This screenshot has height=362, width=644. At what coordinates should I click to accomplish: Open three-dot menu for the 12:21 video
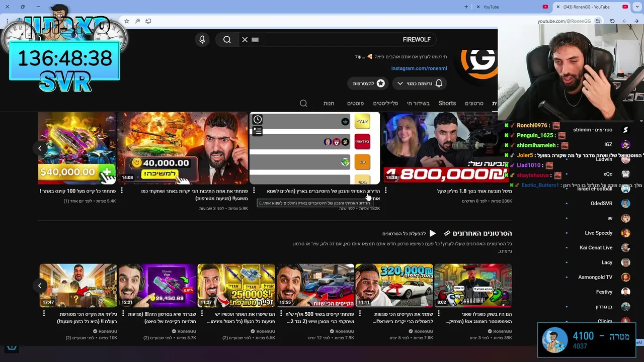[x=123, y=314]
